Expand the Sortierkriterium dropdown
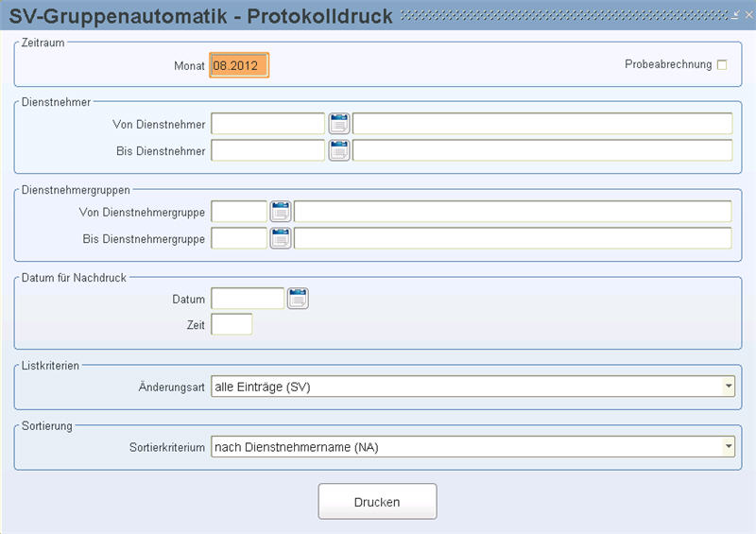The image size is (756, 534). tap(728, 447)
